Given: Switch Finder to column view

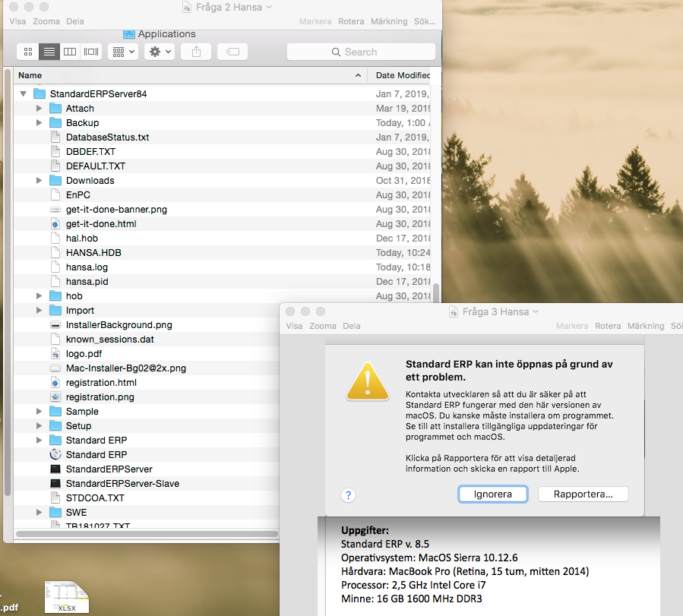Looking at the screenshot, I should click(70, 52).
